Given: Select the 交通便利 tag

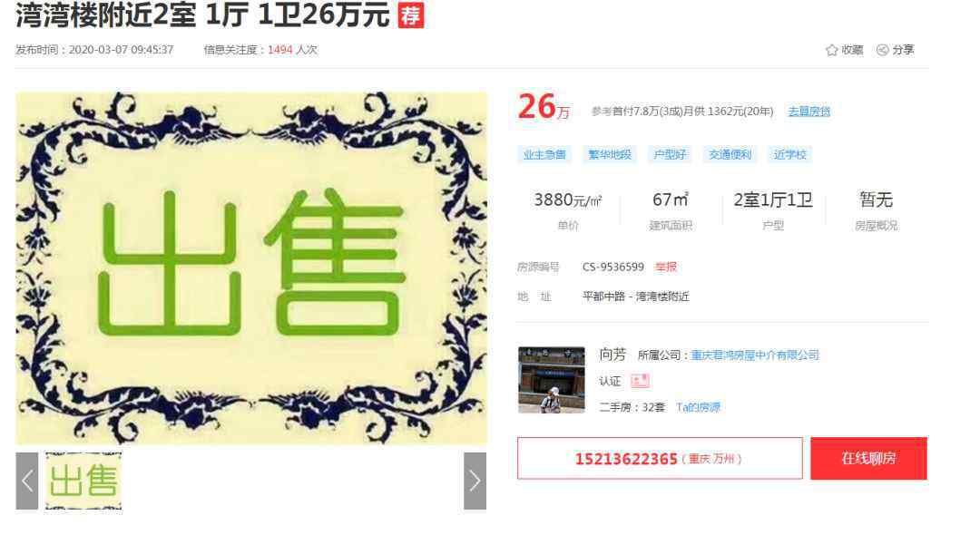Looking at the screenshot, I should 730,155.
